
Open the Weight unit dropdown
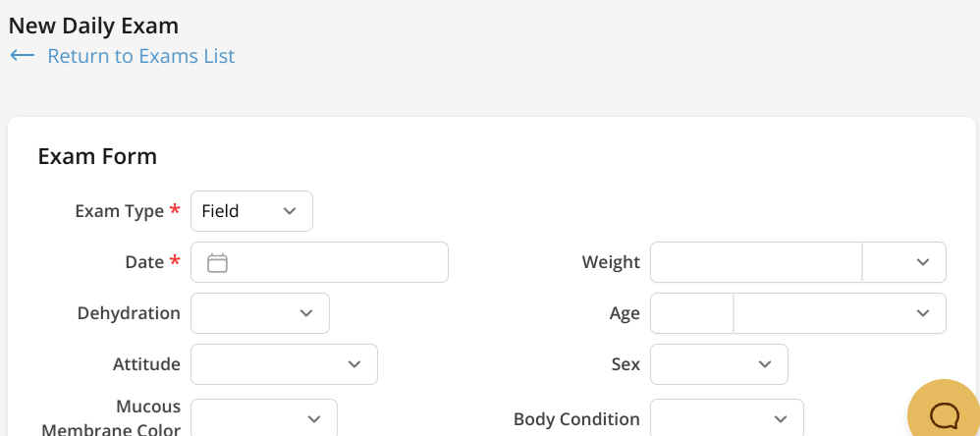coord(903,262)
